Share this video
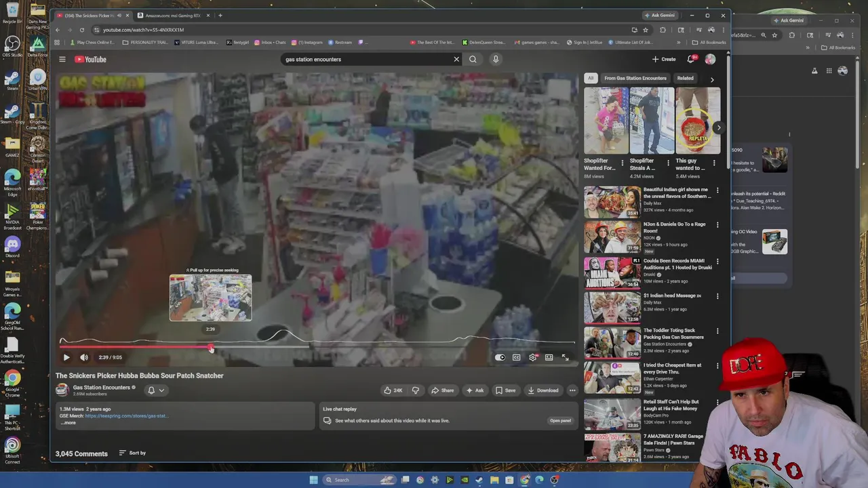The height and width of the screenshot is (488, 868). coord(442,390)
